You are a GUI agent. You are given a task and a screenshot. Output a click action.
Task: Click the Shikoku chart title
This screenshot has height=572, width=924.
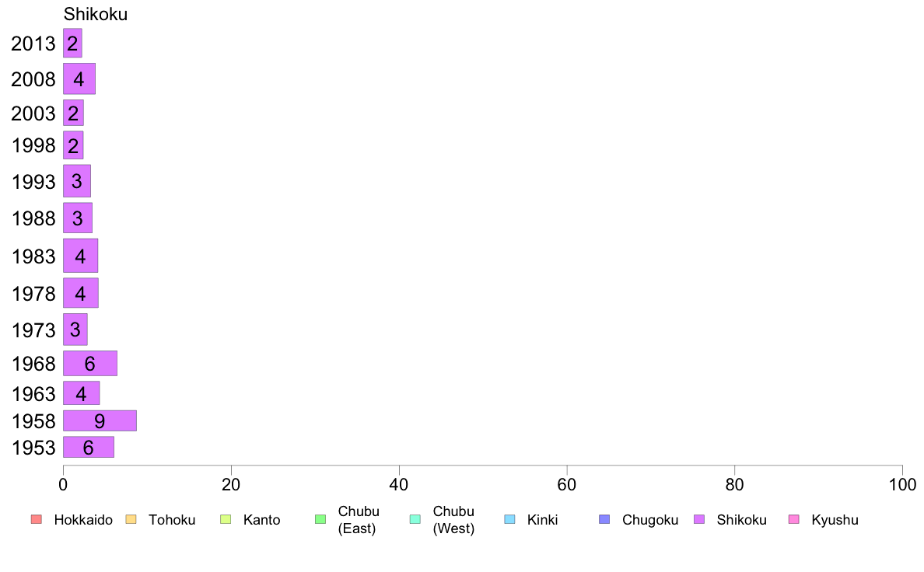tap(96, 14)
